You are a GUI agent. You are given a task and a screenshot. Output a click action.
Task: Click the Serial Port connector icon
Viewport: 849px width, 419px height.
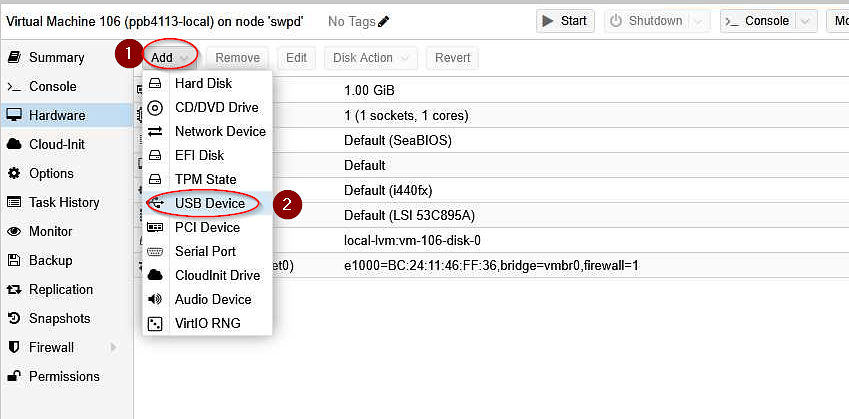pyautogui.click(x=155, y=251)
